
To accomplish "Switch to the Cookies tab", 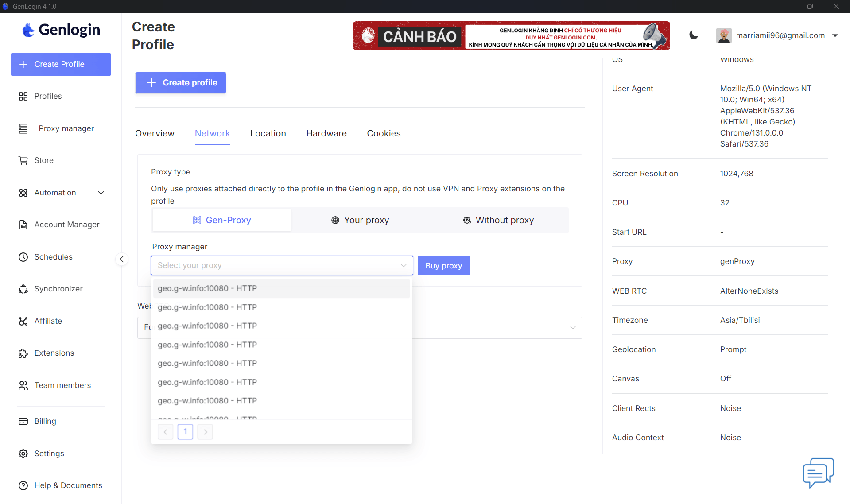I will coord(384,133).
